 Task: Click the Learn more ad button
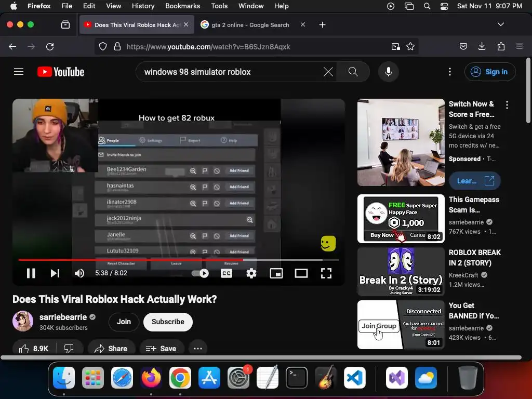pos(474,181)
